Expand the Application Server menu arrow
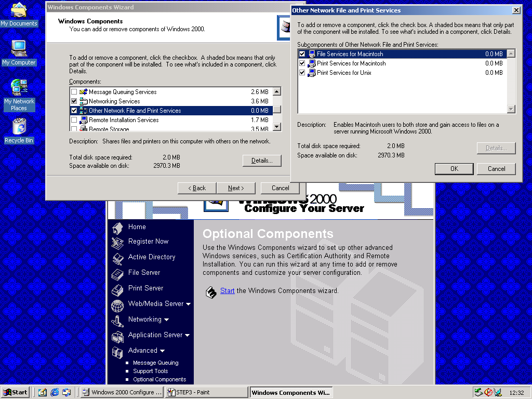 pos(187,335)
